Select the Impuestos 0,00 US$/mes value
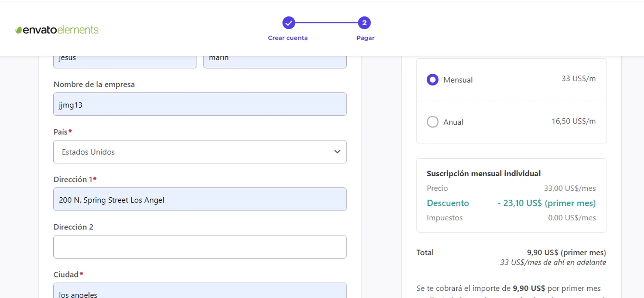 [572, 218]
